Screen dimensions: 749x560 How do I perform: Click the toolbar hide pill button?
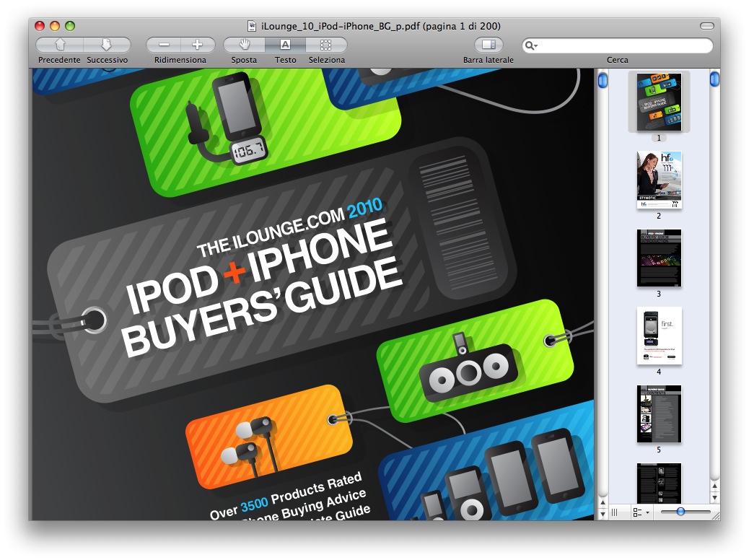707,26
